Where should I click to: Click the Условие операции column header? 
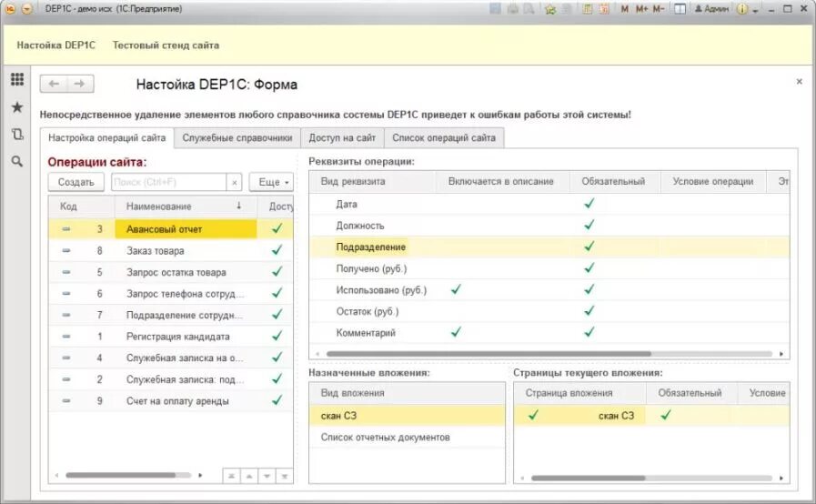click(x=713, y=181)
